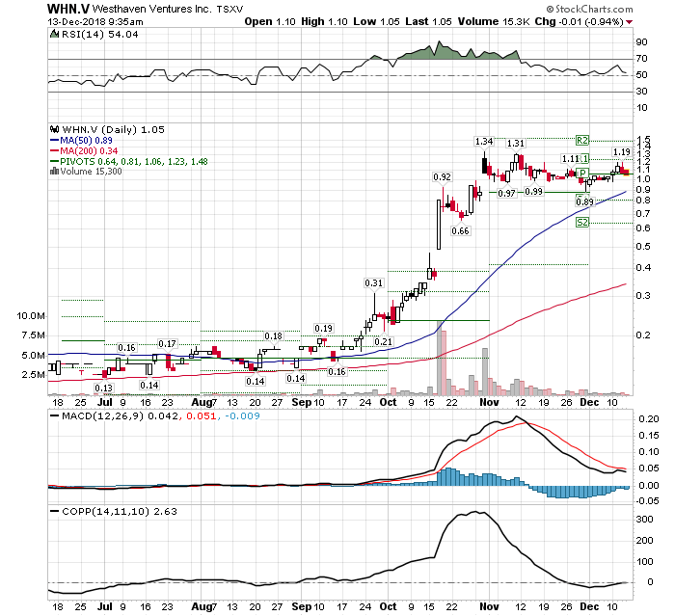The image size is (675, 616).
Task: Click the MA(200) 0.34 legend text
Action: 89,151
